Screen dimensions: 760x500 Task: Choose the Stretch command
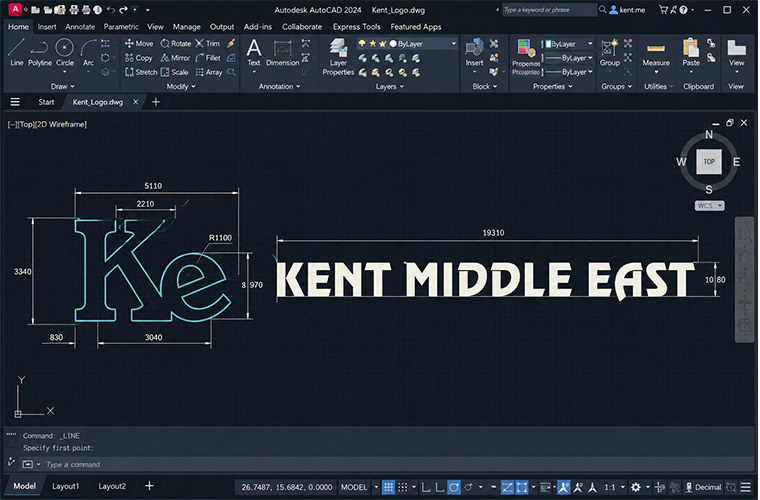pos(141,72)
